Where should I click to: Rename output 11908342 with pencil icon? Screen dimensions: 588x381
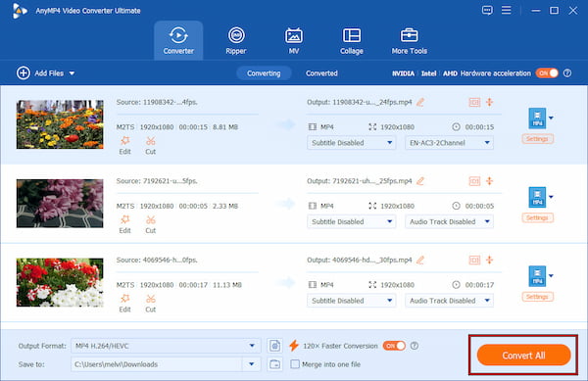click(420, 102)
